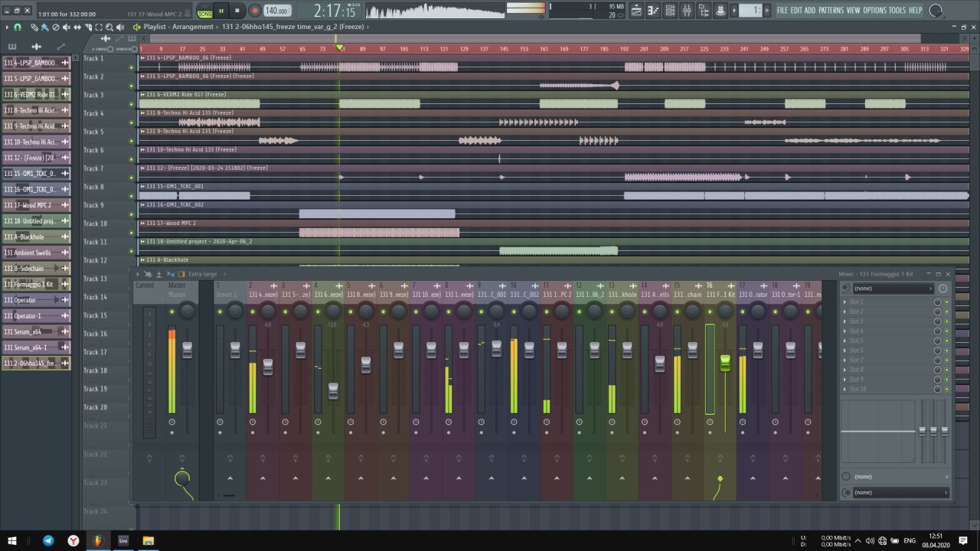980x551 pixels.
Task: Select the playlist slip tool
Action: [77, 27]
